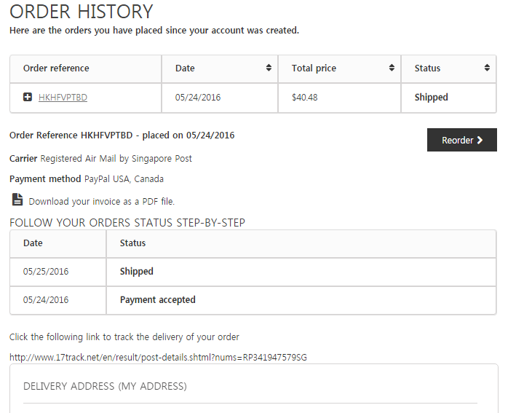Click the Date column header text
532x413 pixels.
(x=185, y=68)
